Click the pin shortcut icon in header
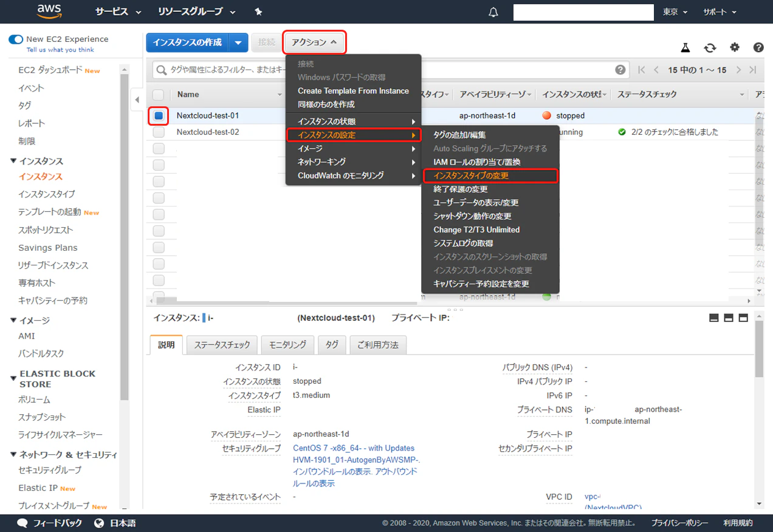Image resolution: width=773 pixels, height=532 pixels. point(258,12)
